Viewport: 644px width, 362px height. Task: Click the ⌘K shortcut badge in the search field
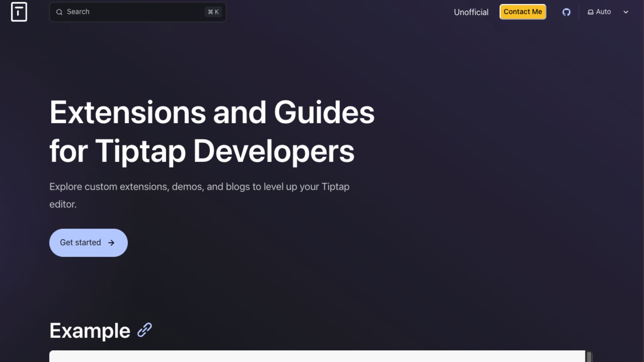point(213,12)
